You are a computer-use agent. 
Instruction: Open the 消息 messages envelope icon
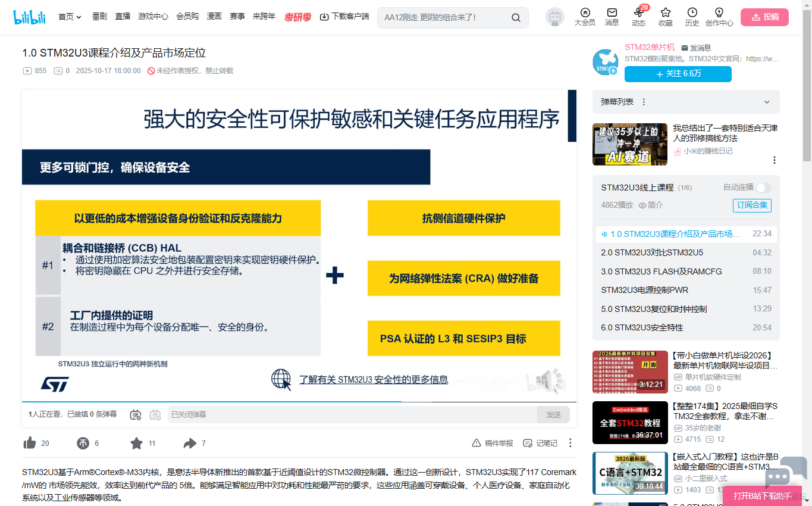tap(612, 17)
